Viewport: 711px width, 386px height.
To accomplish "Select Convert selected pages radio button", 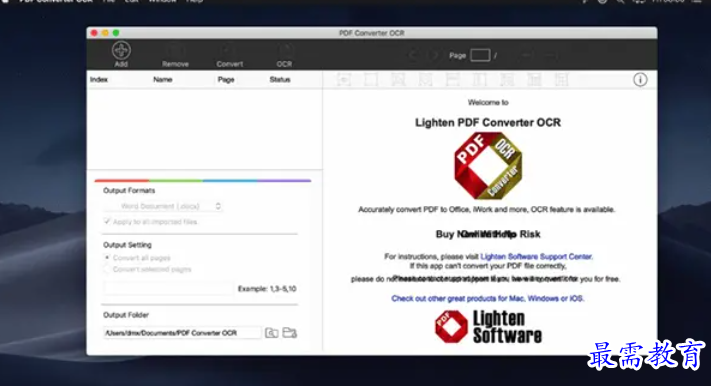I will click(107, 269).
